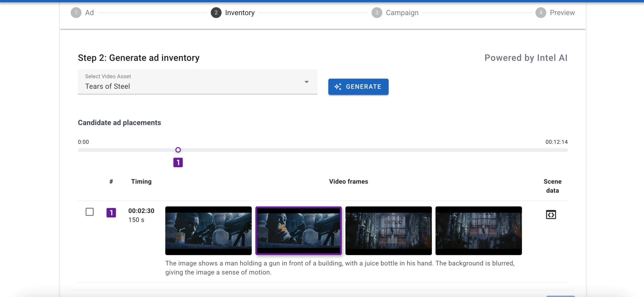Click the step 2 Inventory circle icon

216,13
